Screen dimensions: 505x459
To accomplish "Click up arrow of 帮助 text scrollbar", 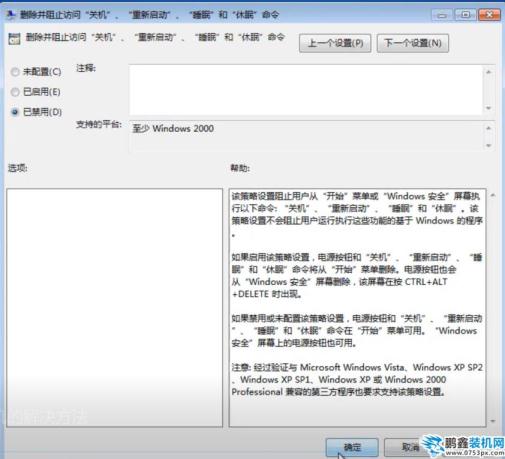I will point(493,195).
